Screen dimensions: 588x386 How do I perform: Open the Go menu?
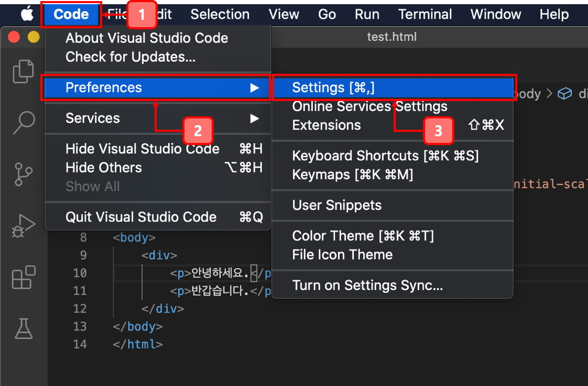tap(327, 14)
